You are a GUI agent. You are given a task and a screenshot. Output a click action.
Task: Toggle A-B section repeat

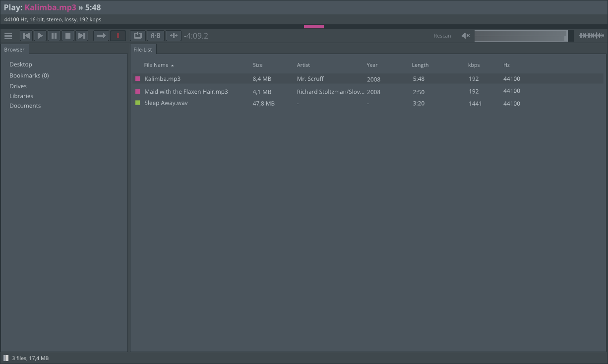tap(155, 36)
